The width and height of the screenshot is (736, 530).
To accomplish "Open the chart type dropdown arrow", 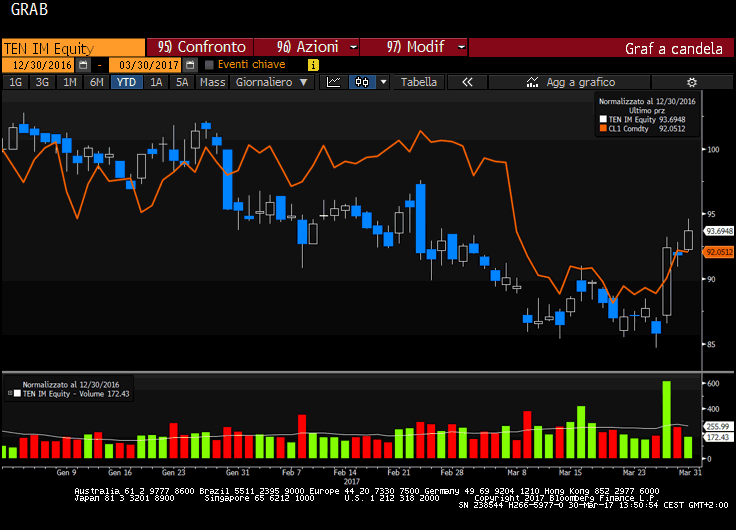I will pos(383,82).
